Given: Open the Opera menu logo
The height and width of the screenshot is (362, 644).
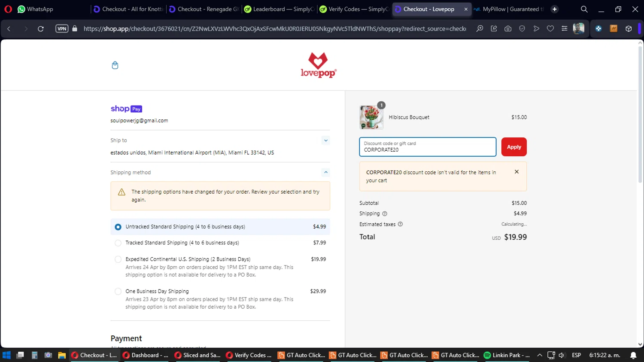Looking at the screenshot, I should coord(8,9).
